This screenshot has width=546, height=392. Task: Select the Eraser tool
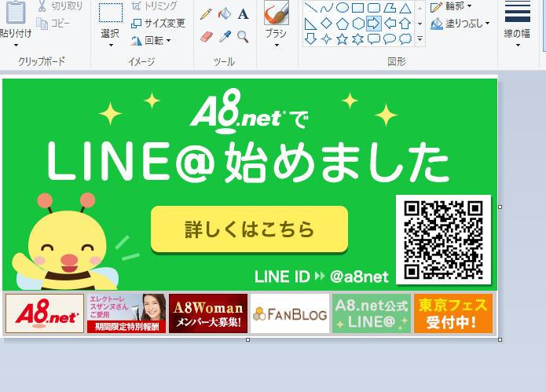[207, 37]
